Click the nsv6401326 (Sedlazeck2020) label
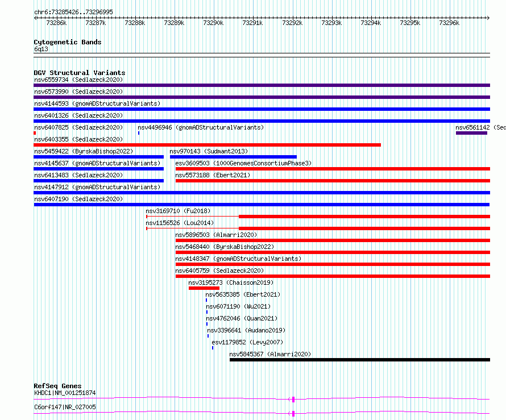506x420 pixels. (78, 115)
